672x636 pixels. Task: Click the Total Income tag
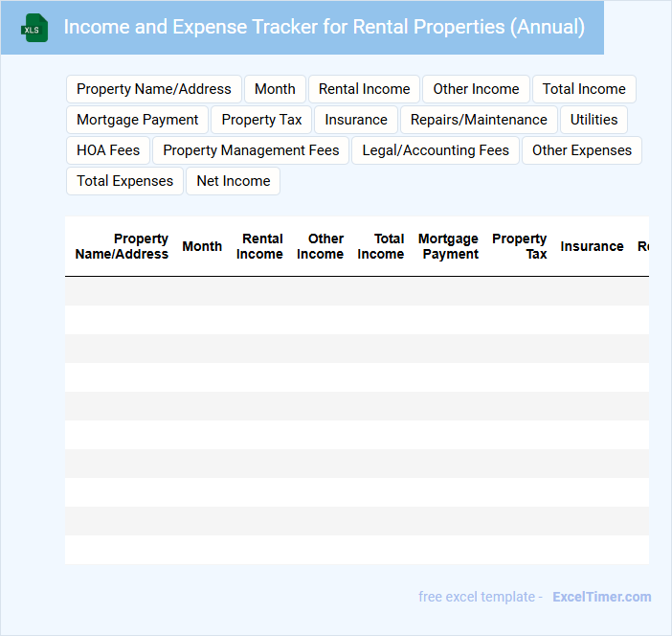tap(584, 89)
